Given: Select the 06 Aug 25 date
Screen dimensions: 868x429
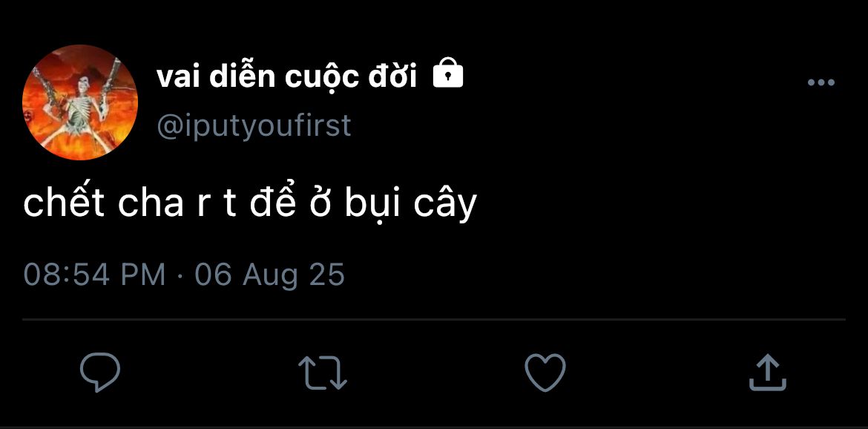Looking at the screenshot, I should 269,275.
